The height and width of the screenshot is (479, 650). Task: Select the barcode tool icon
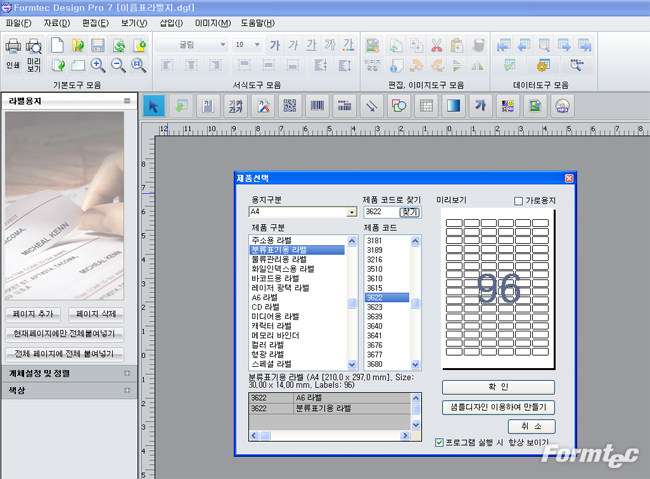318,106
